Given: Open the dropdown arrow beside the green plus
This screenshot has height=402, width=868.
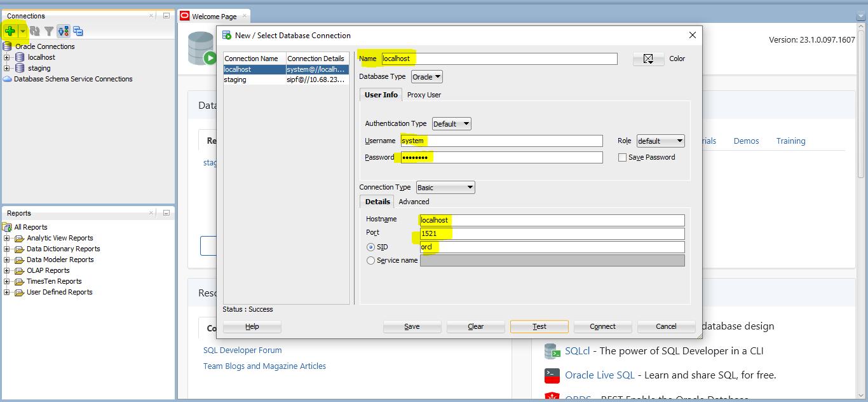Looking at the screenshot, I should coord(22,31).
